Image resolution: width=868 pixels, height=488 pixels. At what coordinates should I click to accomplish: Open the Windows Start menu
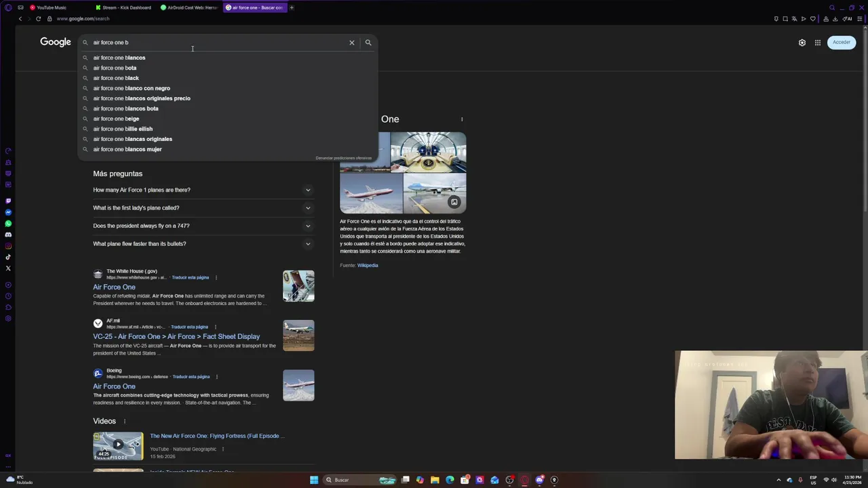click(314, 480)
